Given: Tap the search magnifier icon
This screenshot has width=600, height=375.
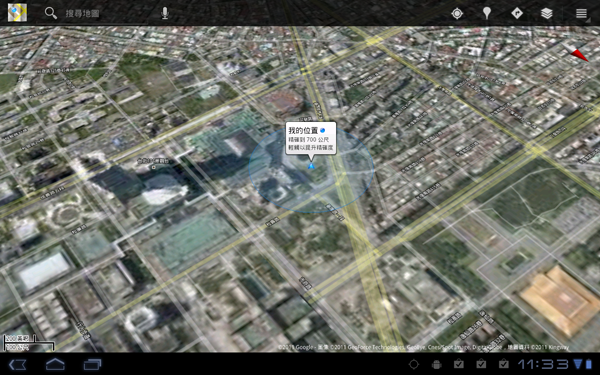Looking at the screenshot, I should 51,13.
